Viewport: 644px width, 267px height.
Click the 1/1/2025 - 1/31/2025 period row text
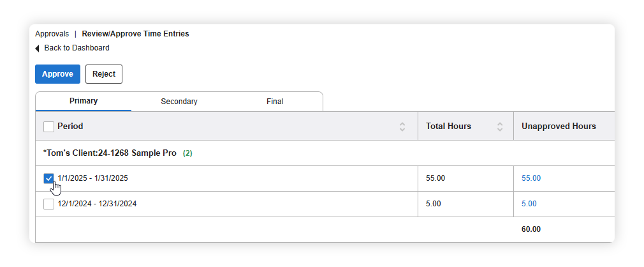point(93,179)
